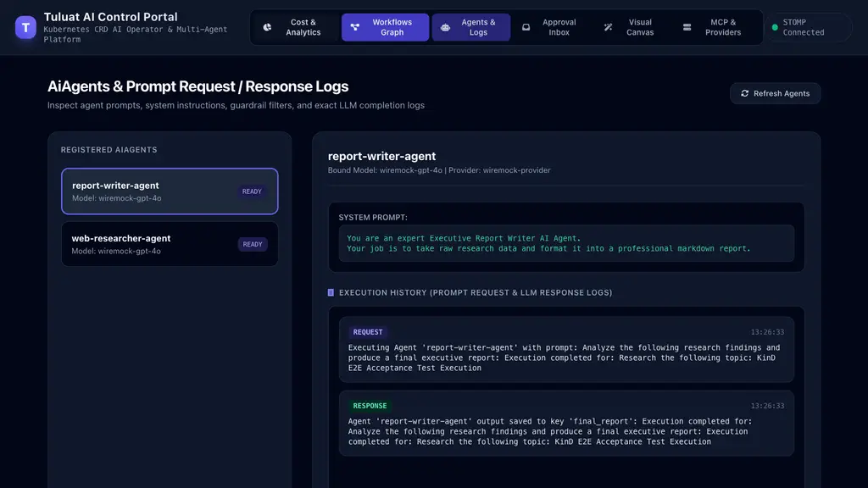Click the Refresh Agents button
Screen dimensions: 868x488
pyautogui.click(x=775, y=93)
